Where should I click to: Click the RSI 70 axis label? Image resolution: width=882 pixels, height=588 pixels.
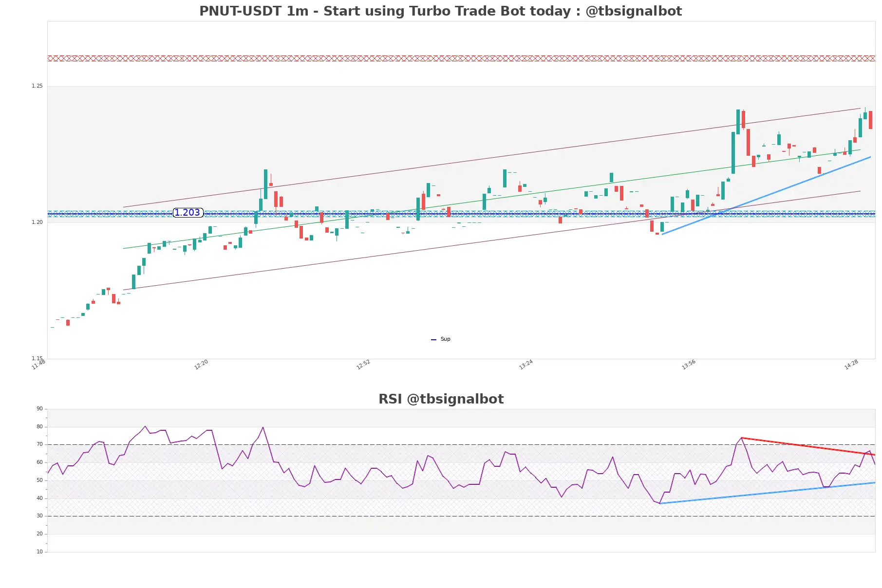[39, 444]
